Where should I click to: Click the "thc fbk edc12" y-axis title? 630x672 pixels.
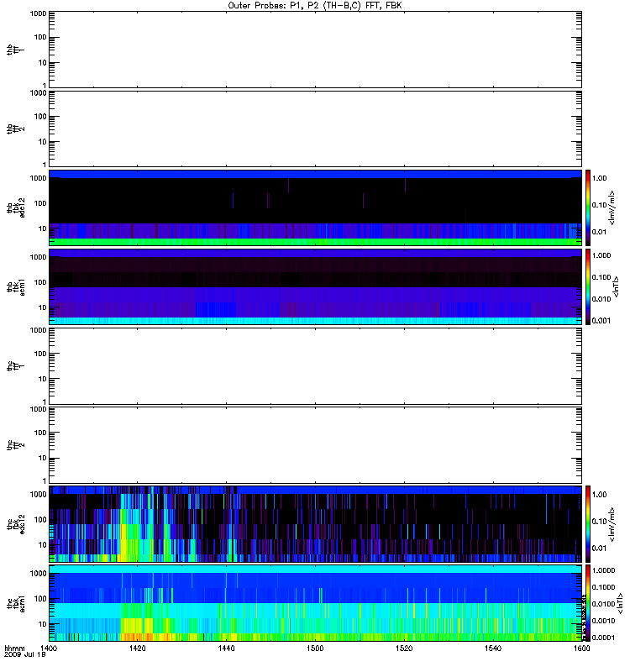tap(15, 524)
